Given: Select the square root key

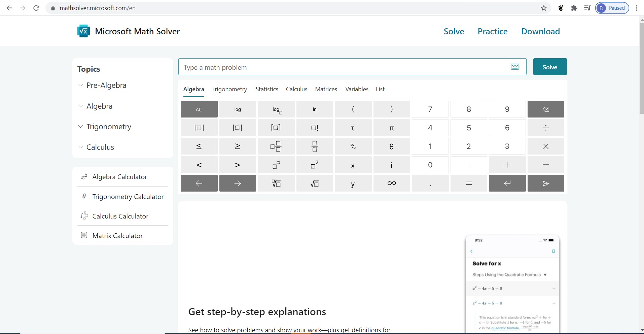Looking at the screenshot, I should tap(314, 183).
